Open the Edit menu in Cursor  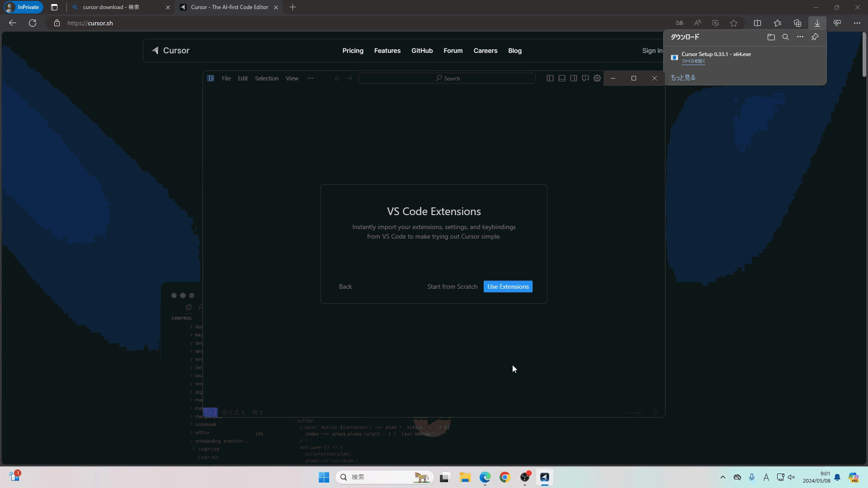[243, 78]
